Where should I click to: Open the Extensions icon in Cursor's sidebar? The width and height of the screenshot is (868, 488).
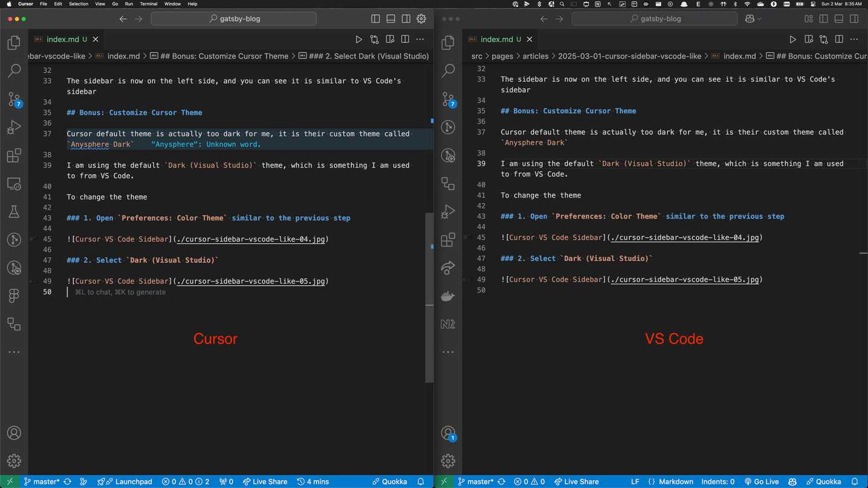point(14,155)
